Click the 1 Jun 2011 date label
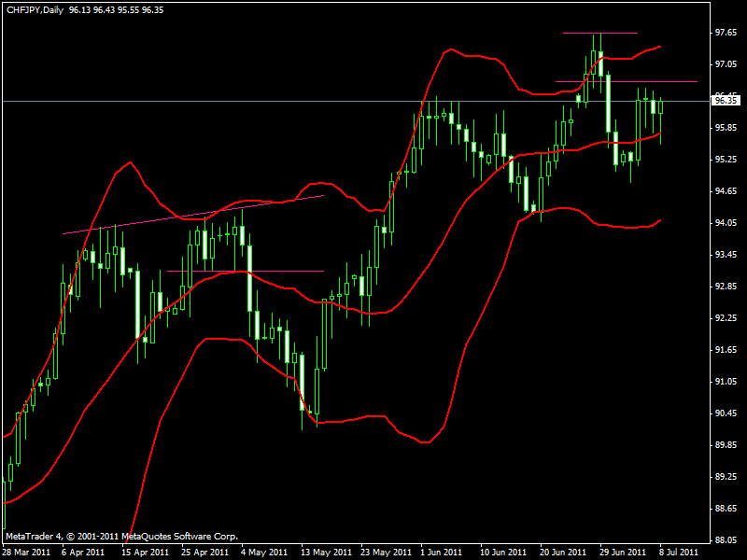747x560 pixels. tap(441, 553)
